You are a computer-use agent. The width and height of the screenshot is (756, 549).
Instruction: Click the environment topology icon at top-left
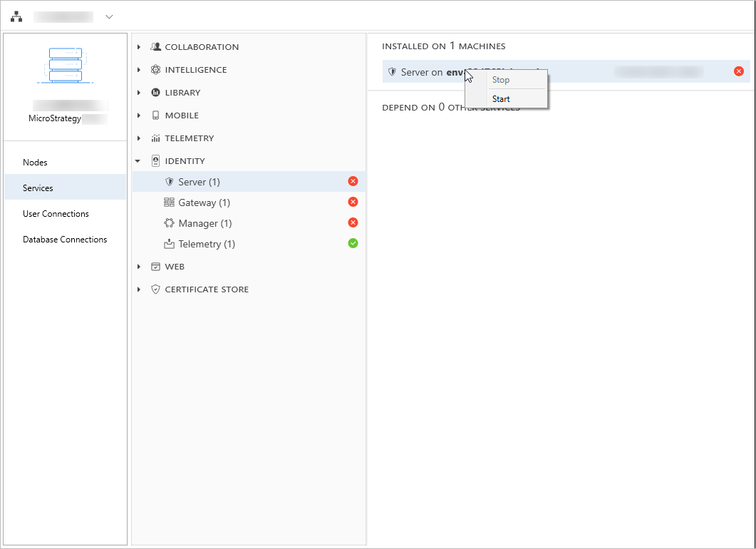tap(16, 16)
